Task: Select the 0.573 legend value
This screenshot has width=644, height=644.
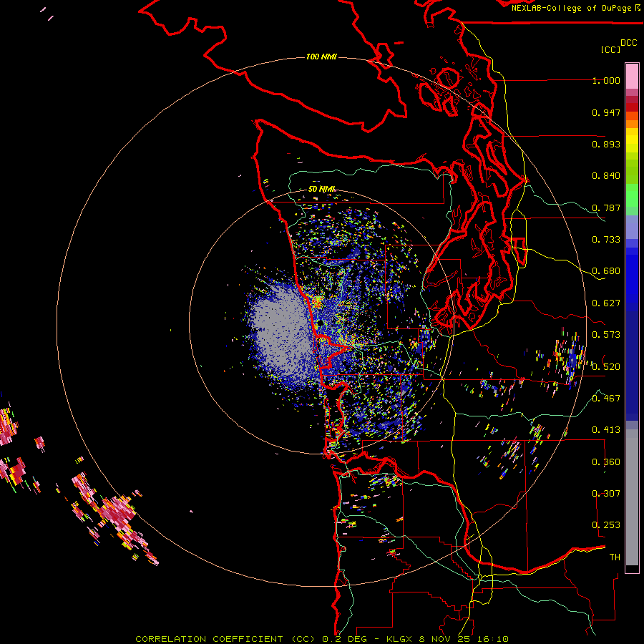Action: [606, 335]
